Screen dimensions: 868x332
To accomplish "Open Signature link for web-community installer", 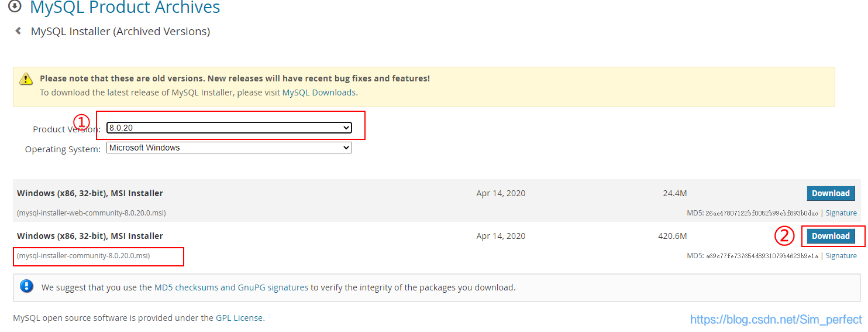I will [x=841, y=213].
